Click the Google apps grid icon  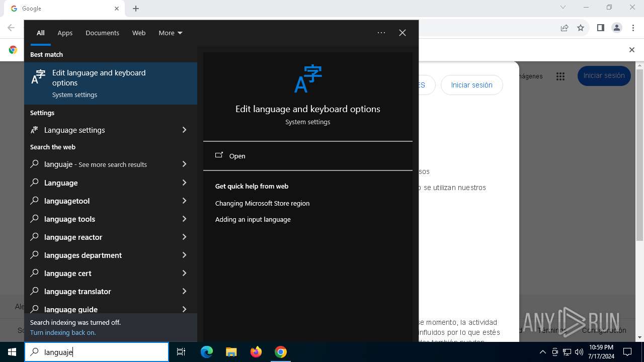(x=560, y=76)
